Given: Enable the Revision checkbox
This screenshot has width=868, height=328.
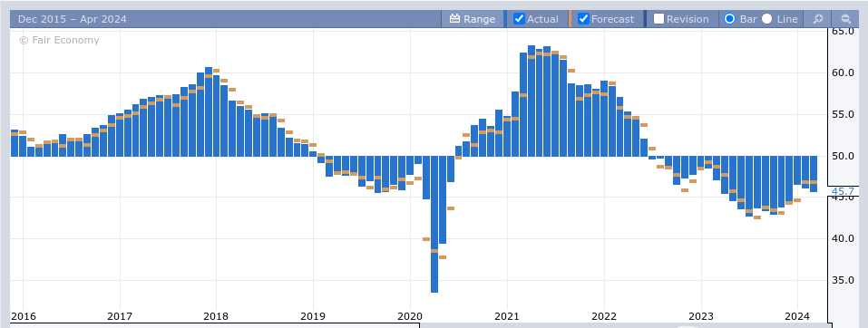Looking at the screenshot, I should 658,19.
